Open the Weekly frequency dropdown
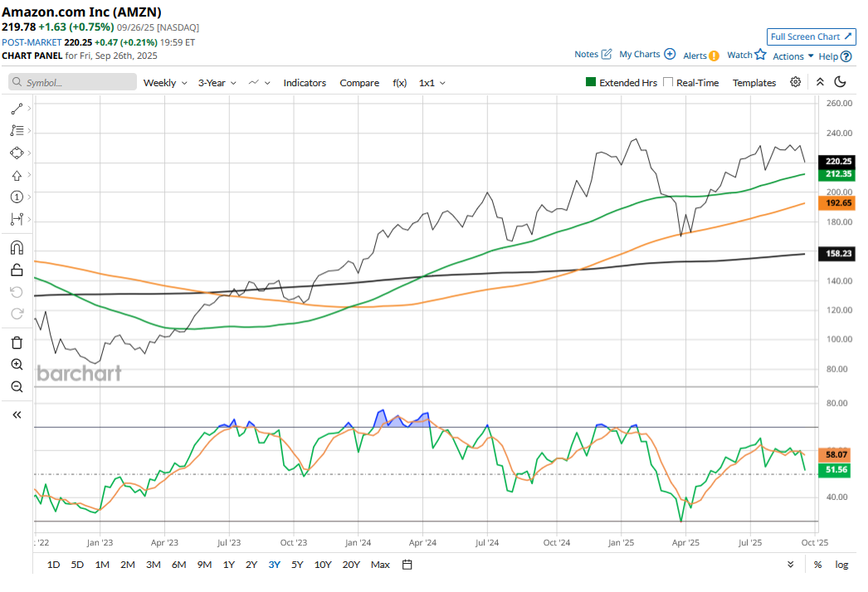This screenshot has width=868, height=592. tap(165, 83)
